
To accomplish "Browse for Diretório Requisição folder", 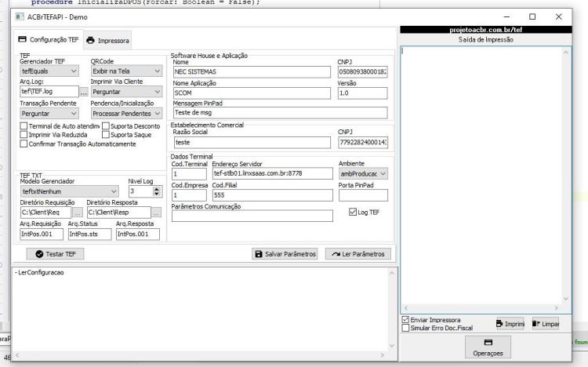I will [78, 213].
